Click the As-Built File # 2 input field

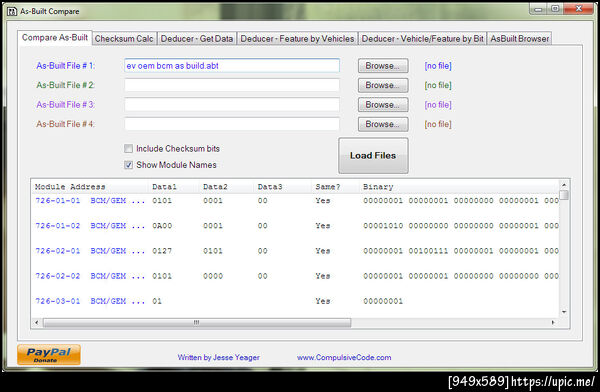point(232,85)
